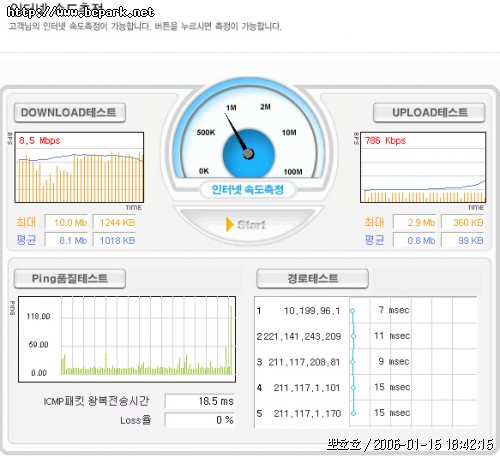Click the ping quality graph
The image size is (500, 457).
click(x=127, y=339)
